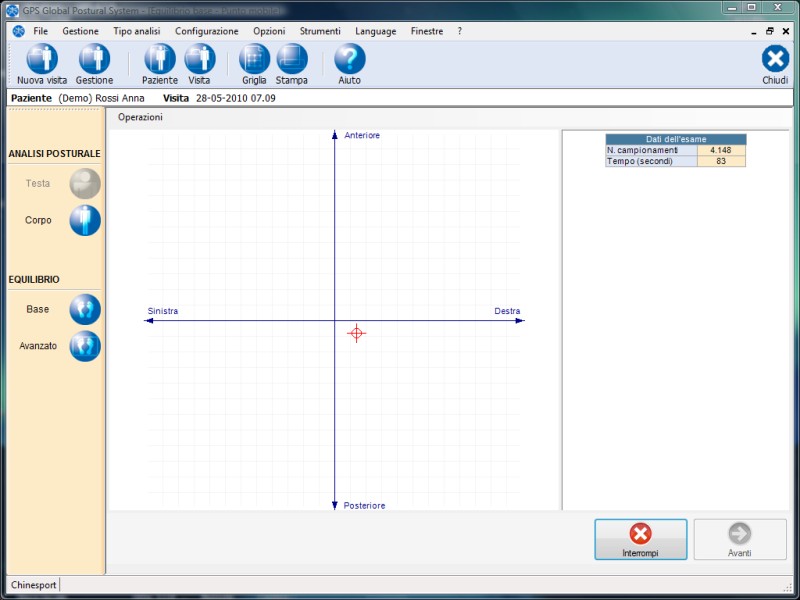This screenshot has height=600, width=800.
Task: Click the Stampa print icon
Action: click(292, 60)
